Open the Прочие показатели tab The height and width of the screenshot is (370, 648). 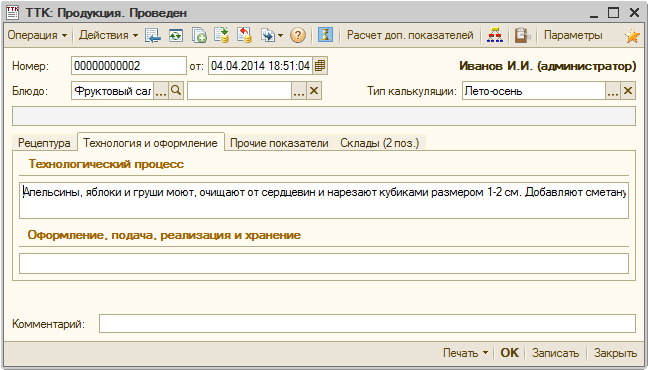coord(279,143)
